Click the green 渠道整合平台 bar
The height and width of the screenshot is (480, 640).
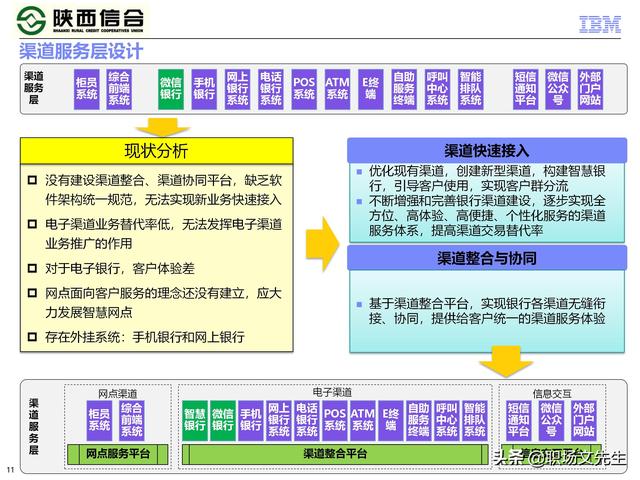click(x=335, y=454)
